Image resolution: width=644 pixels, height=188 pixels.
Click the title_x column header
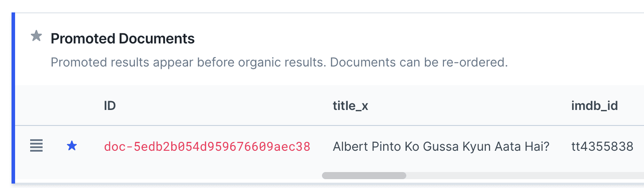click(x=350, y=106)
